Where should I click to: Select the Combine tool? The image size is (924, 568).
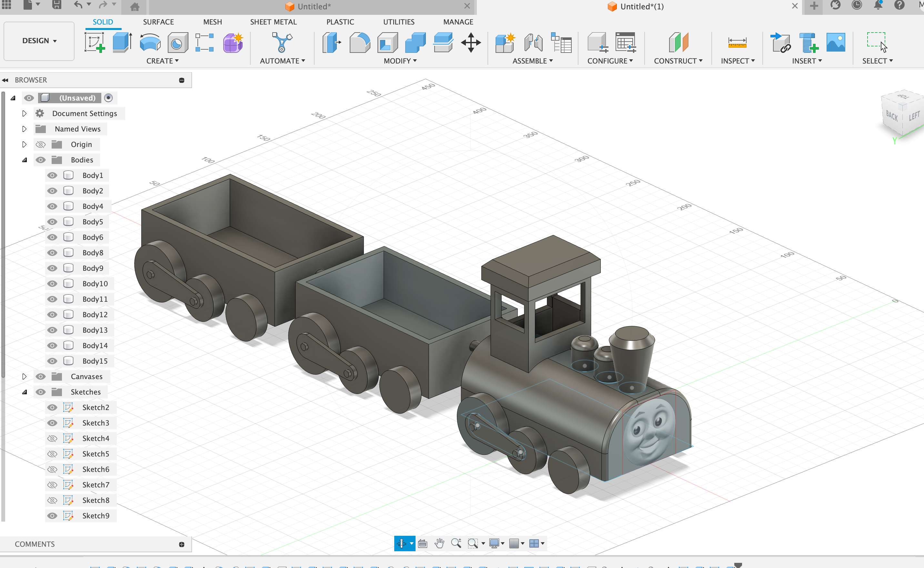pyautogui.click(x=416, y=42)
